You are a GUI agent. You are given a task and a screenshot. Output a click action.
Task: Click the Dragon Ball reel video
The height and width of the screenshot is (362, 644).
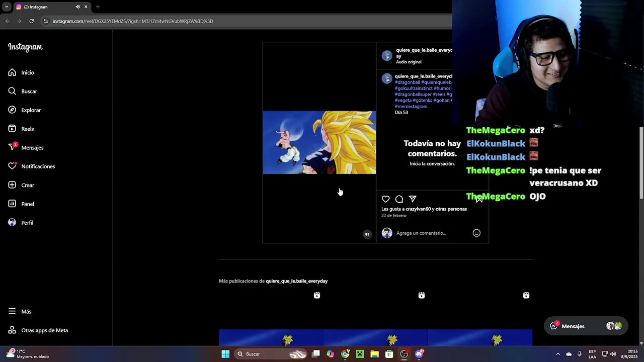(x=319, y=142)
